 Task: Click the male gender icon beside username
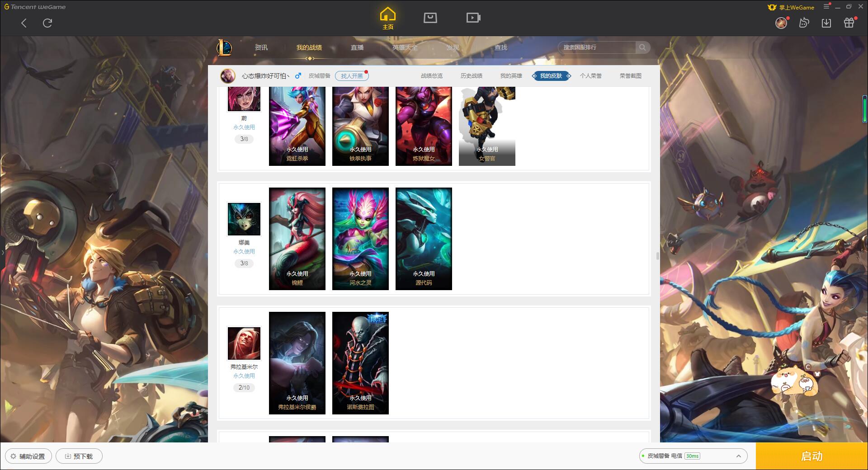click(298, 76)
